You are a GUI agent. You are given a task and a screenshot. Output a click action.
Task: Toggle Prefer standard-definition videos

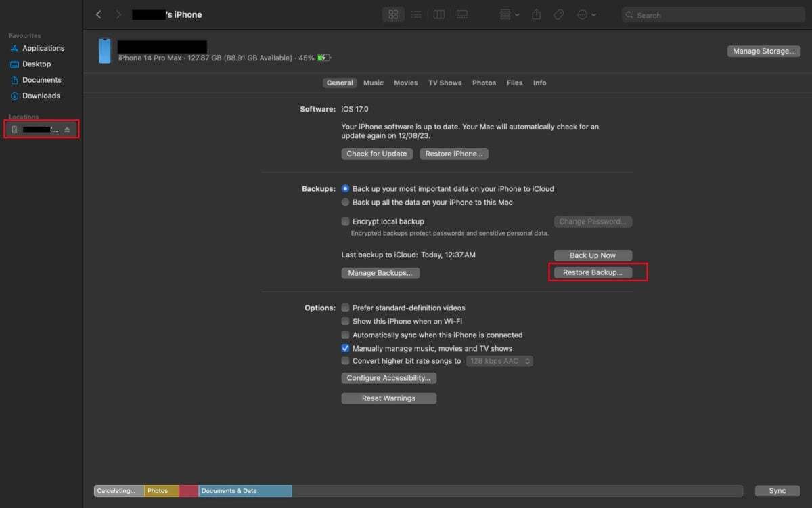tap(346, 308)
